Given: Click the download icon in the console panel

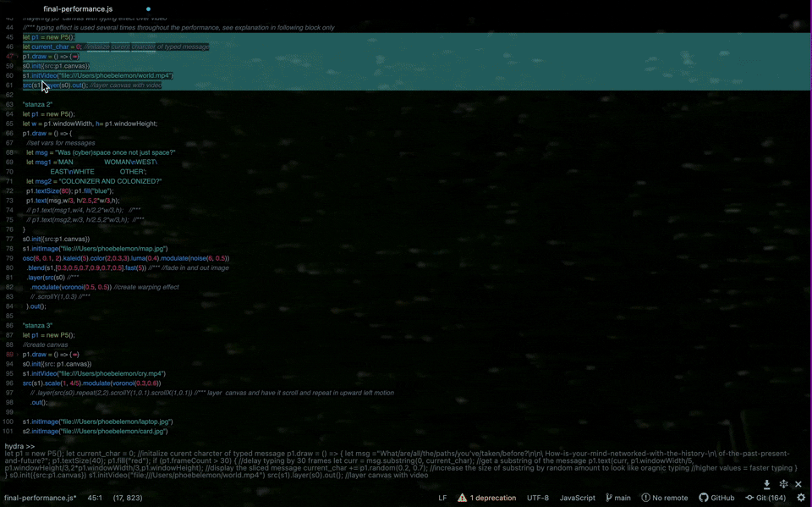Looking at the screenshot, I should click(x=767, y=484).
